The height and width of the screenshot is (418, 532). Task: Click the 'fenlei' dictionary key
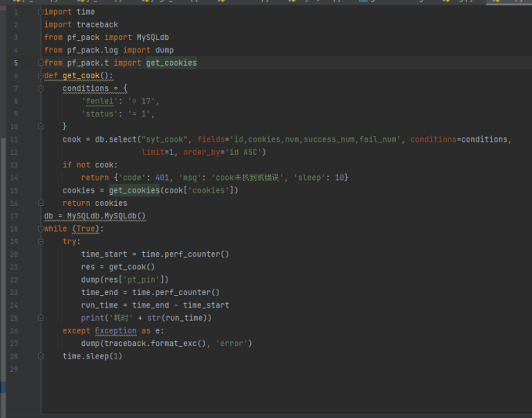coord(99,101)
